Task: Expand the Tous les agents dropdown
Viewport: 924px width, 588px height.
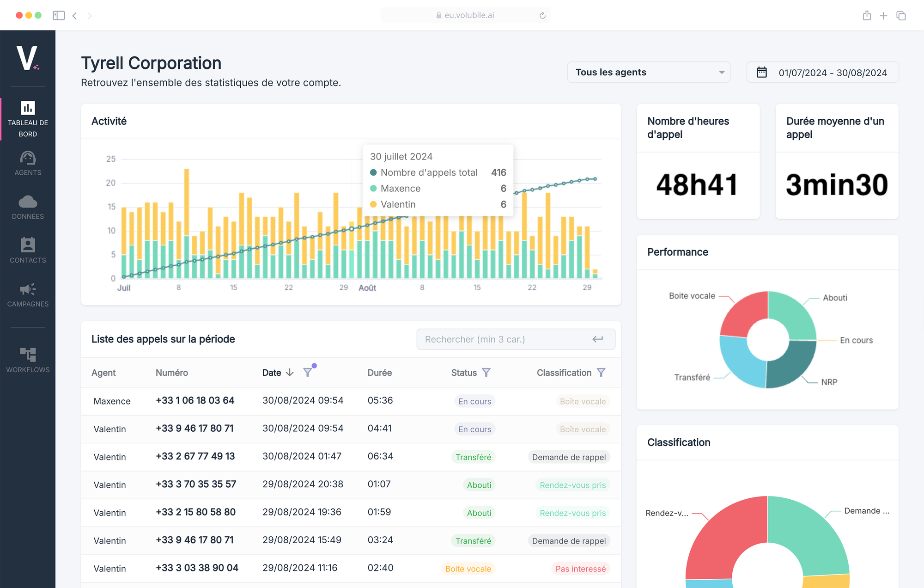Action: (x=648, y=73)
